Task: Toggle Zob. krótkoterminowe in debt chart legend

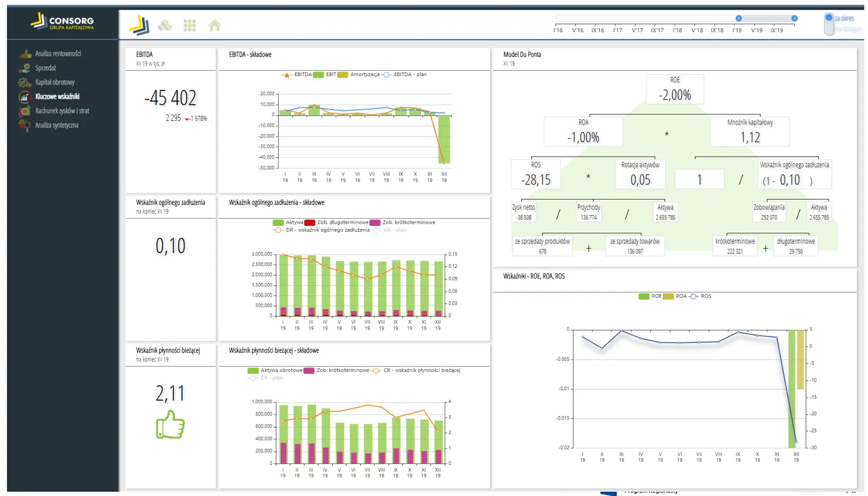Action: pos(402,222)
